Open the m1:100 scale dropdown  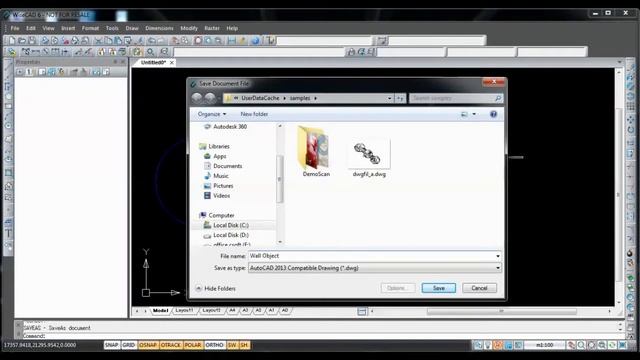click(x=544, y=345)
